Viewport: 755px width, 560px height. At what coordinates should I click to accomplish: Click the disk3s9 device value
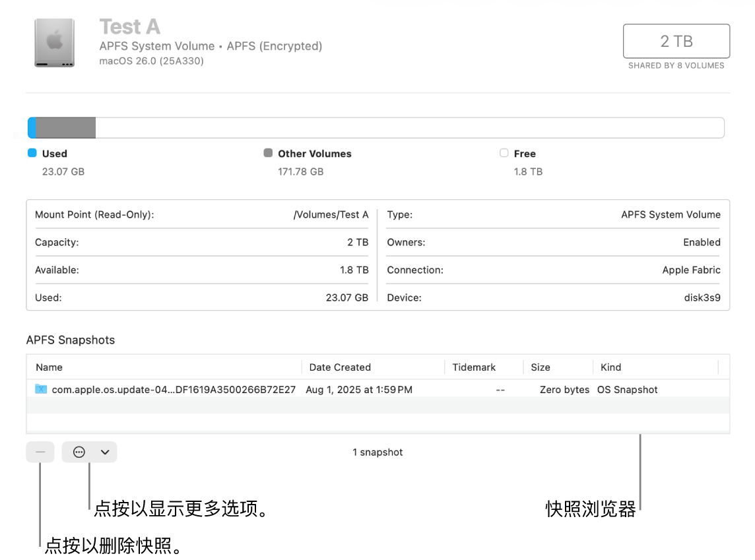click(702, 297)
